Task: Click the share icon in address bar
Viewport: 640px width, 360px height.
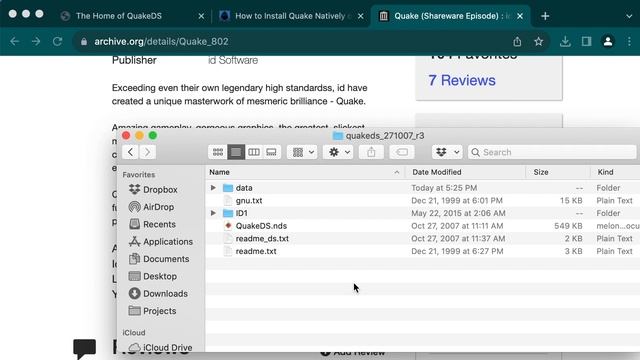Action: pyautogui.click(x=517, y=41)
